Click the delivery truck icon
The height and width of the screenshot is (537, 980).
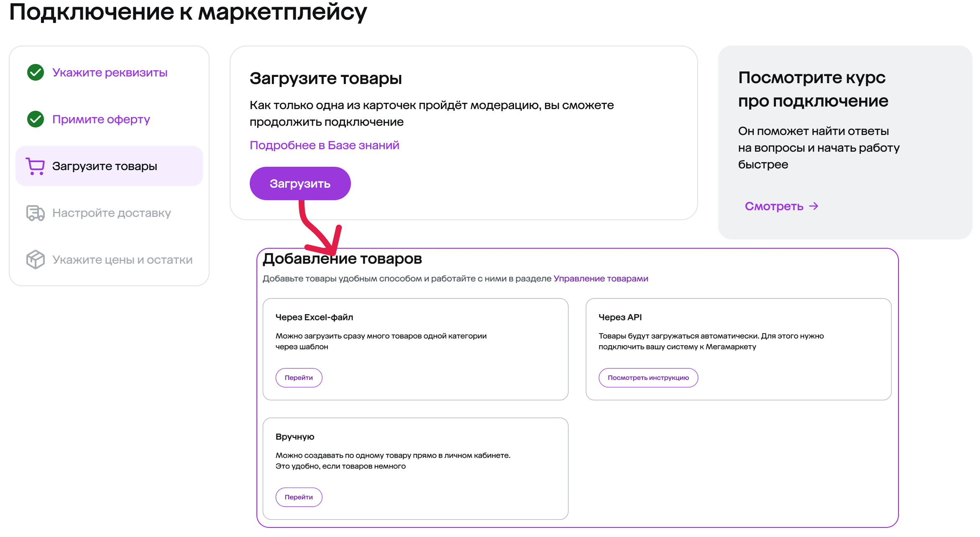35,213
